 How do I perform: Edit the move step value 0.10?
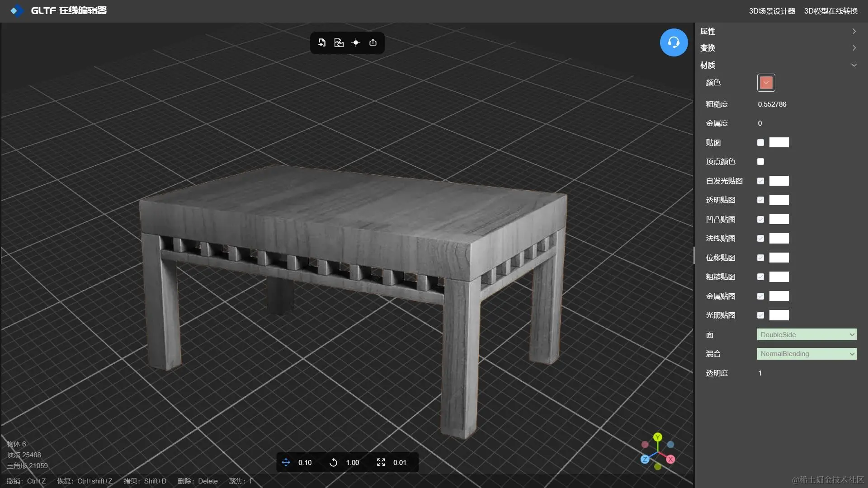point(305,462)
